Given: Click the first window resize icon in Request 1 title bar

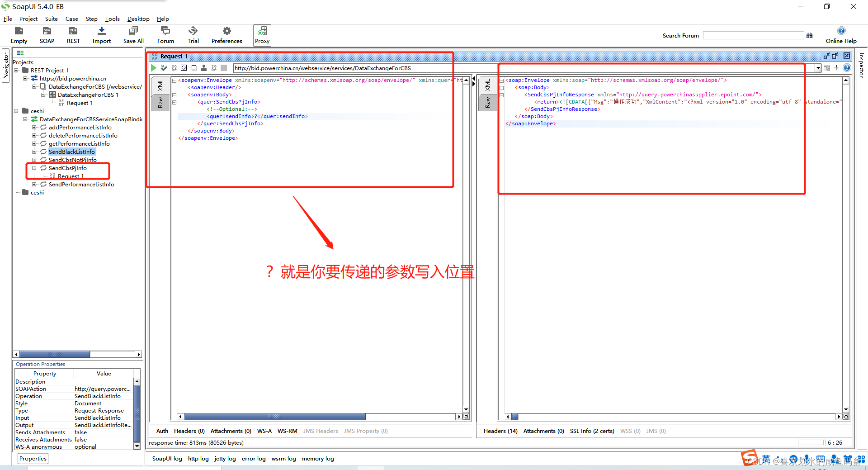Looking at the screenshot, I should pyautogui.click(x=826, y=56).
